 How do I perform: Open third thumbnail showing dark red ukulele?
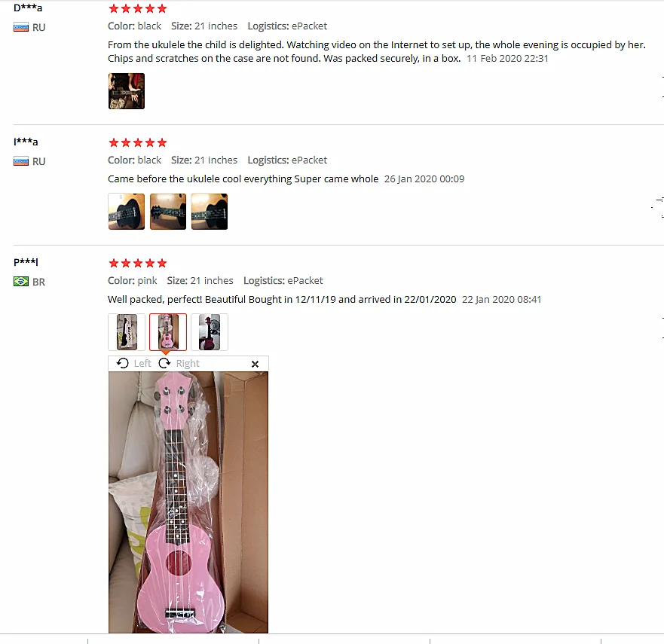tap(210, 332)
